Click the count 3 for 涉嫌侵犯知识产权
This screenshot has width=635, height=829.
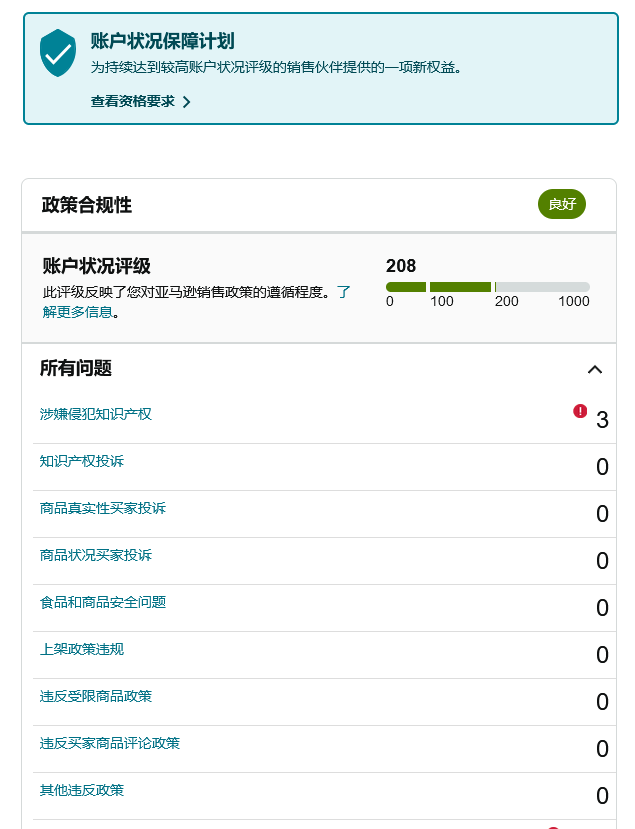602,420
